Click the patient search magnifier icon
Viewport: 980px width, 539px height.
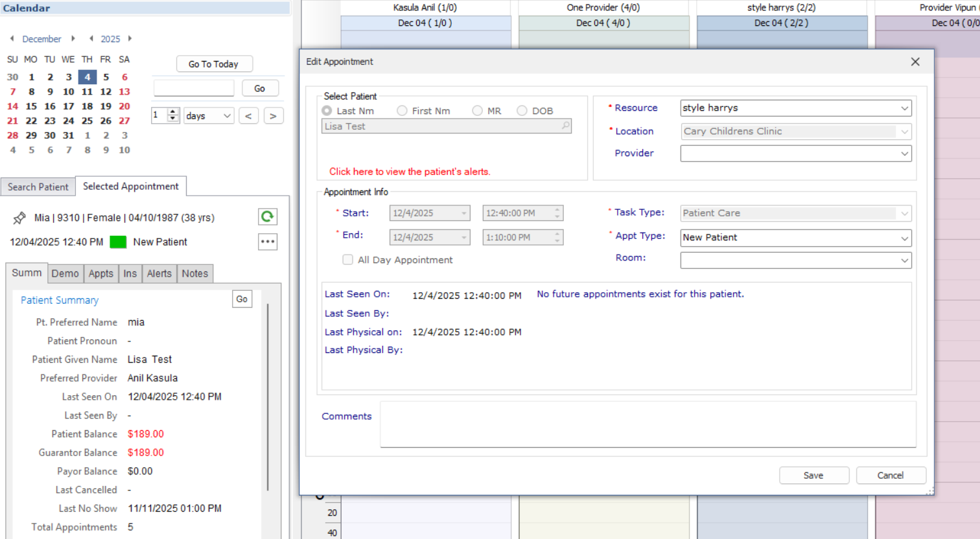point(565,126)
